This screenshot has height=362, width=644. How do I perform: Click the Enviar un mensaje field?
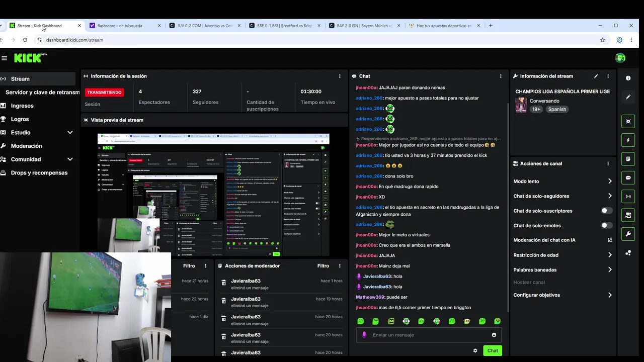[429, 335]
